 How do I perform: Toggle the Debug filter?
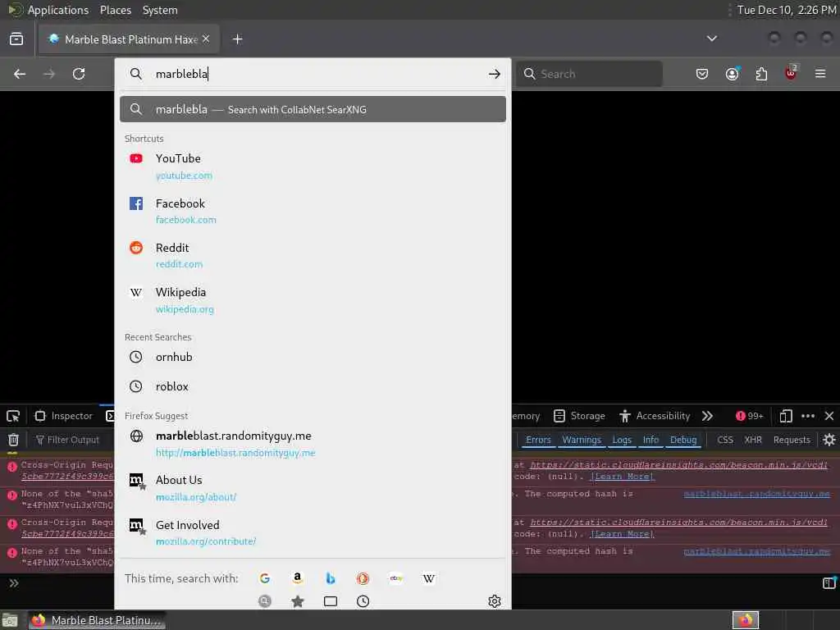click(683, 440)
